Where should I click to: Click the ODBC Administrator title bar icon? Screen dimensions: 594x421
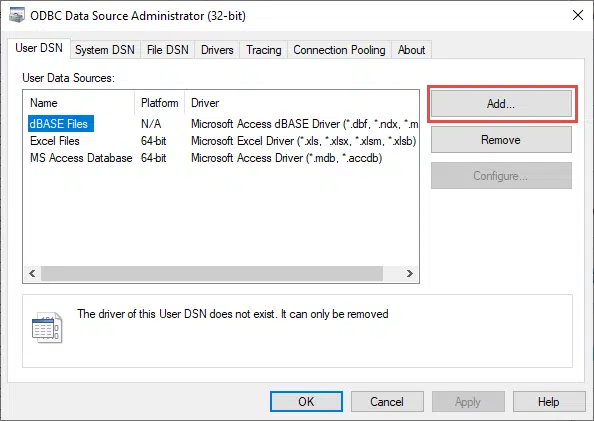pos(17,15)
